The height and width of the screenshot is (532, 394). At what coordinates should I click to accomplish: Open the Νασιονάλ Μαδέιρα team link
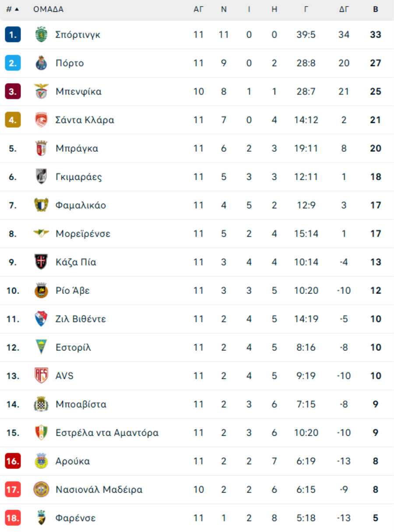[x=99, y=490]
